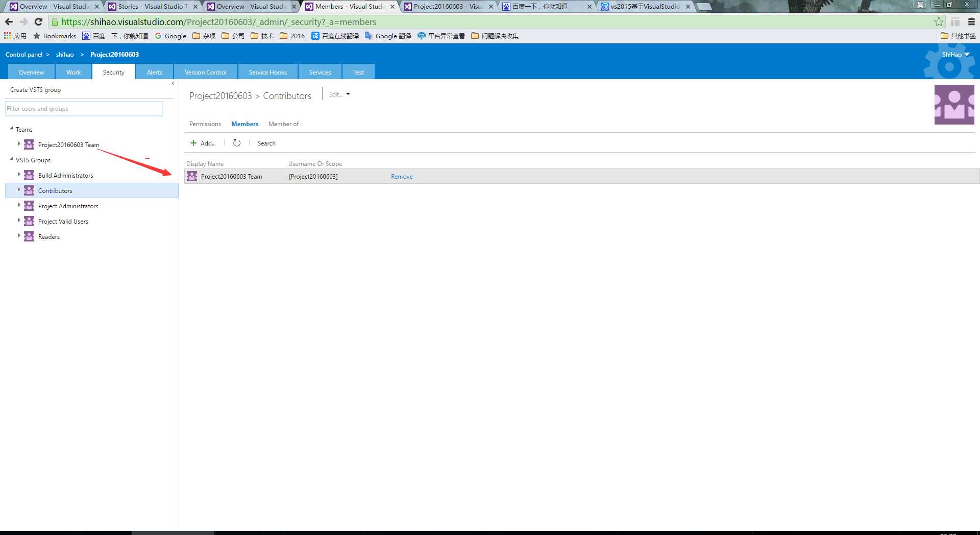
Task: Open the 2016 bookmarks folder
Action: click(292, 36)
